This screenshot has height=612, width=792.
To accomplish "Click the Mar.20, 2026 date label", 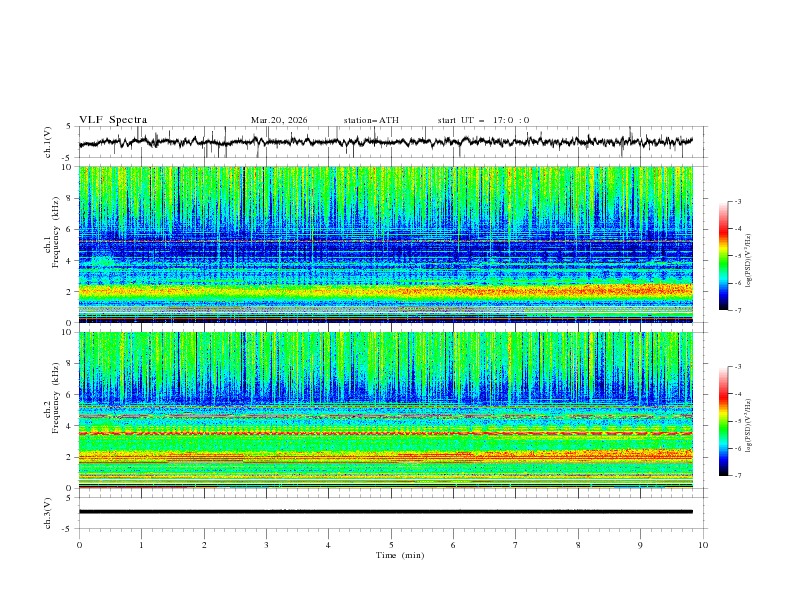I will coord(279,120).
